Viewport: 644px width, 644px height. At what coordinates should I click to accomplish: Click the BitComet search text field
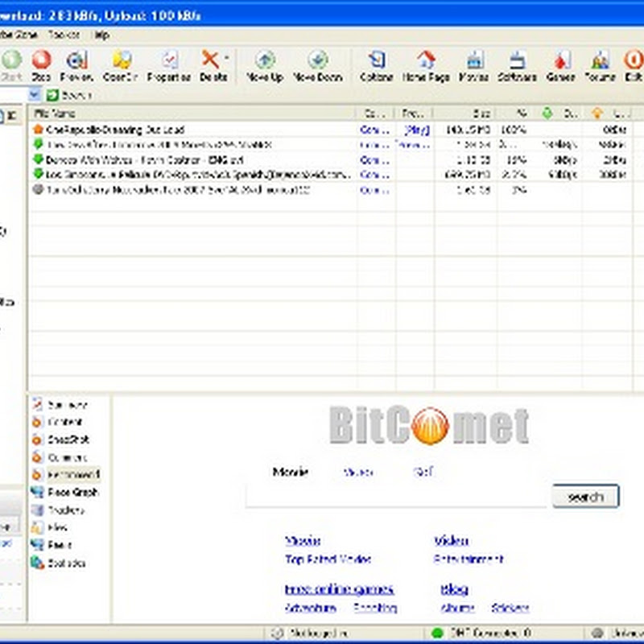(x=396, y=496)
